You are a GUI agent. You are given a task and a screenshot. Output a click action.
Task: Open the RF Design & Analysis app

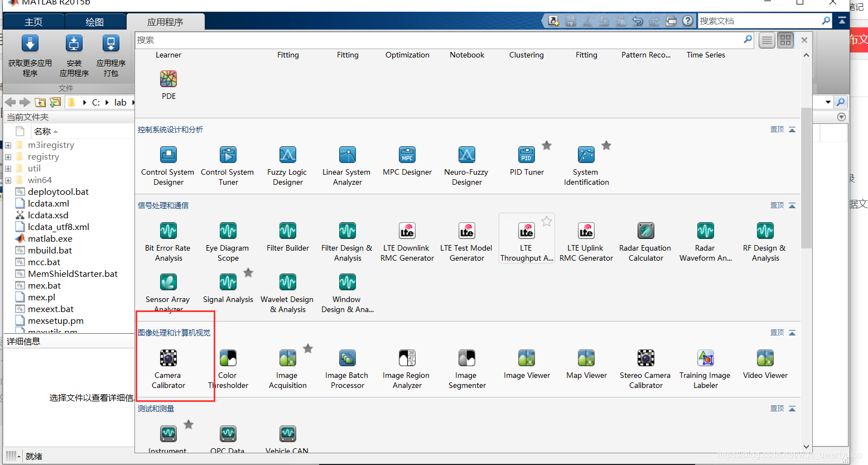pyautogui.click(x=765, y=241)
